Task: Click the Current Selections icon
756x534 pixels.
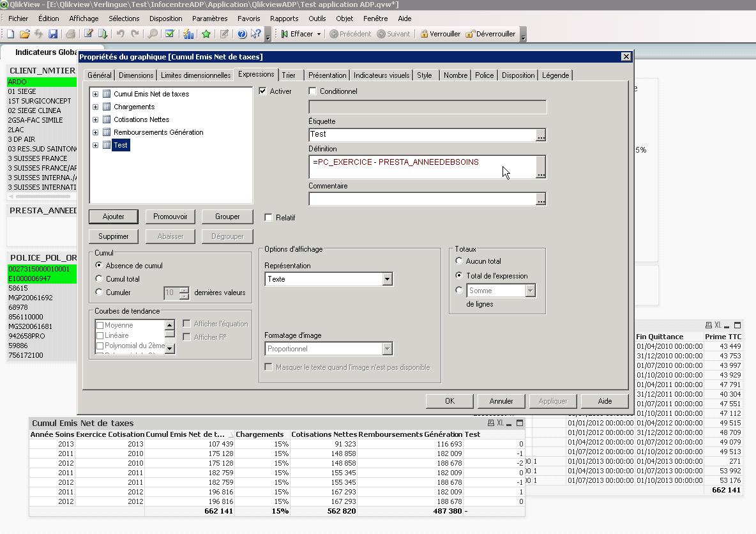Action: (x=170, y=34)
